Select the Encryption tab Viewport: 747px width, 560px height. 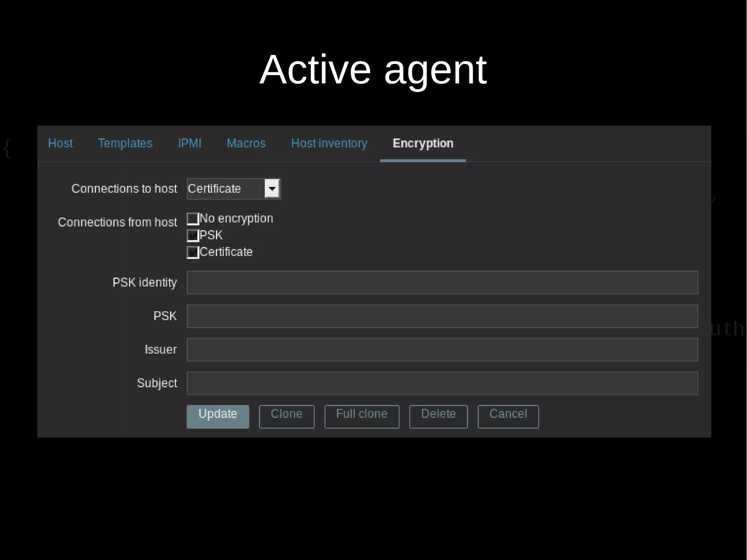point(423,143)
